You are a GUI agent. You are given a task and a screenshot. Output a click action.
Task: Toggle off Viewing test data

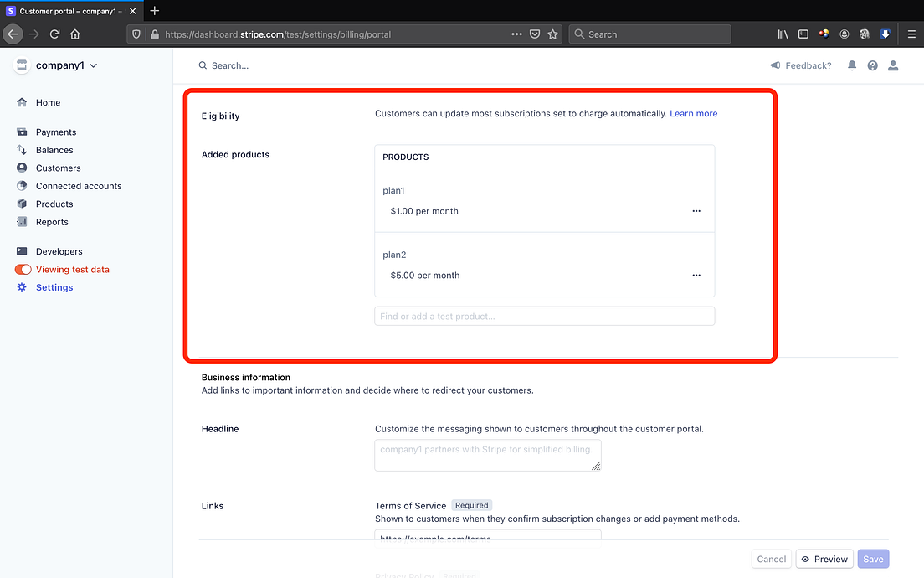[23, 269]
